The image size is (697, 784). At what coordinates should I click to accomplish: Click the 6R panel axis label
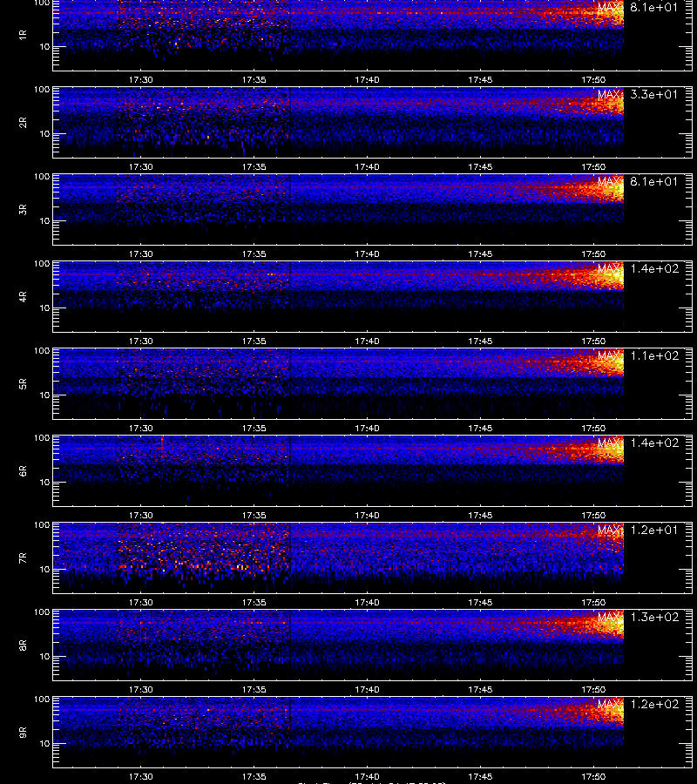click(x=23, y=471)
